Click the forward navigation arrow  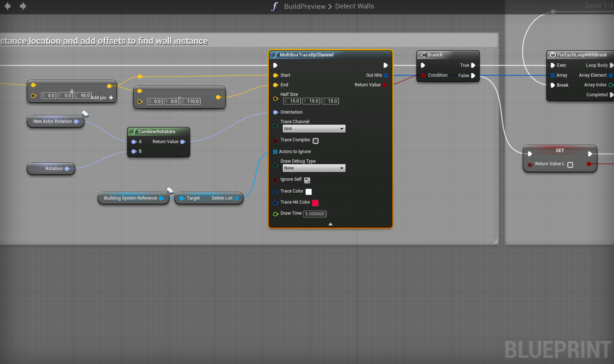tap(23, 6)
